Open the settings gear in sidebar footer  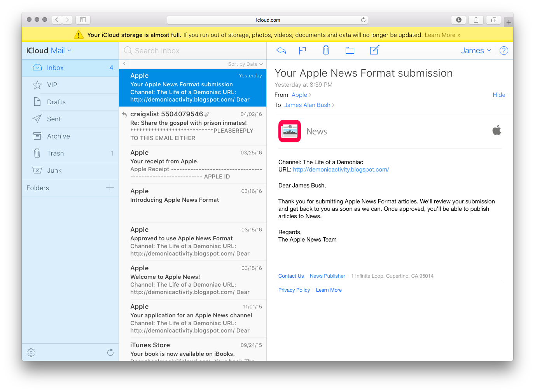click(x=31, y=352)
